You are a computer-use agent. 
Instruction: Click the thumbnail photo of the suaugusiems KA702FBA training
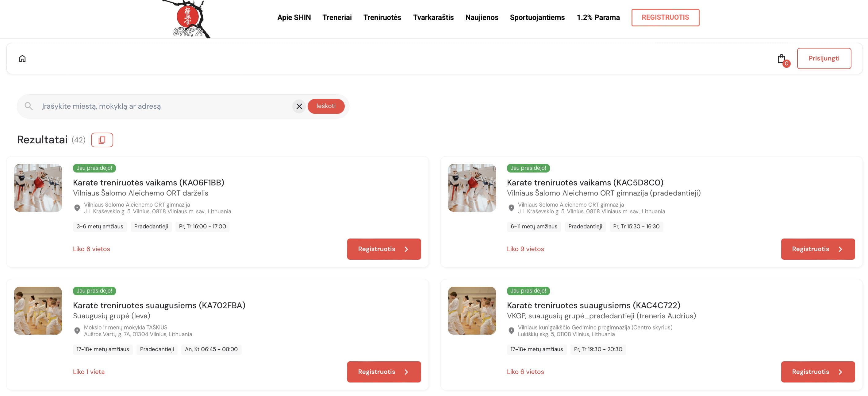pos(38,310)
